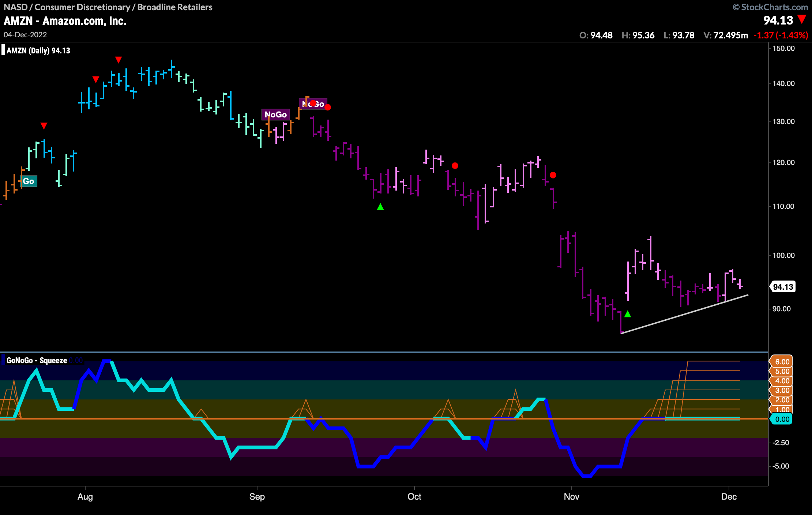Click the green up arrow in November
The width and height of the screenshot is (812, 515).
click(628, 314)
